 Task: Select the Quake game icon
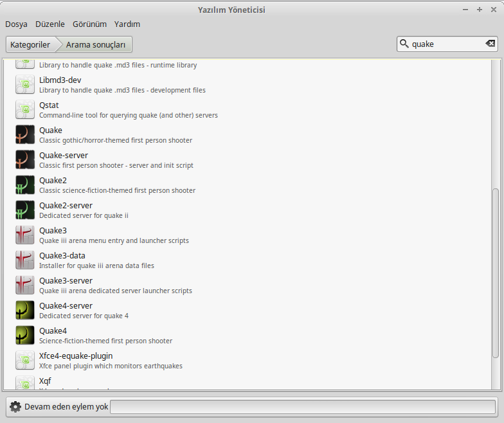[24, 135]
